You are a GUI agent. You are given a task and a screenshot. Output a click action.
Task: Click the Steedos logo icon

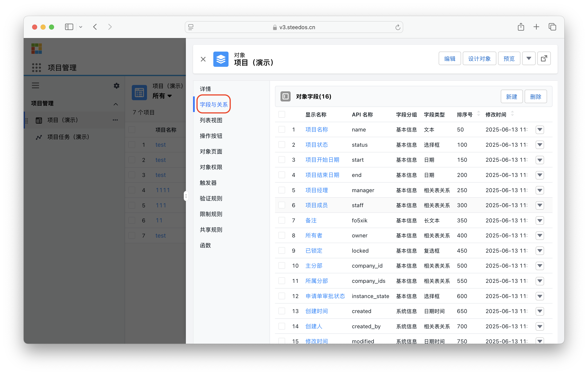coord(37,48)
